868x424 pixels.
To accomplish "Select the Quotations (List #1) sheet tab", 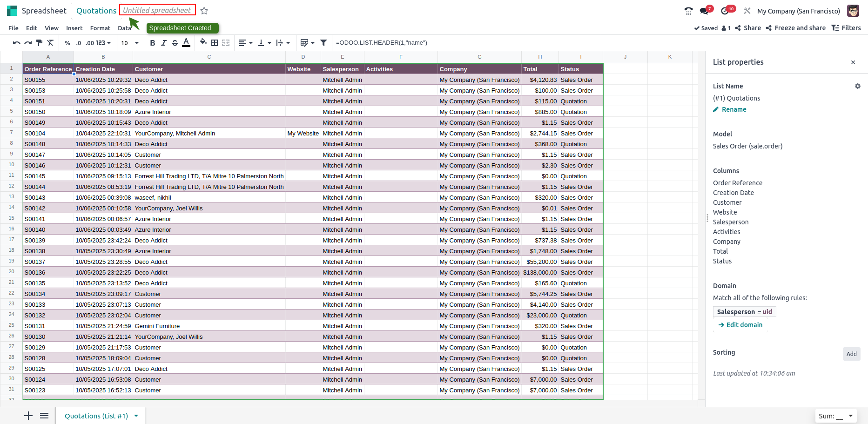I will tap(96, 416).
